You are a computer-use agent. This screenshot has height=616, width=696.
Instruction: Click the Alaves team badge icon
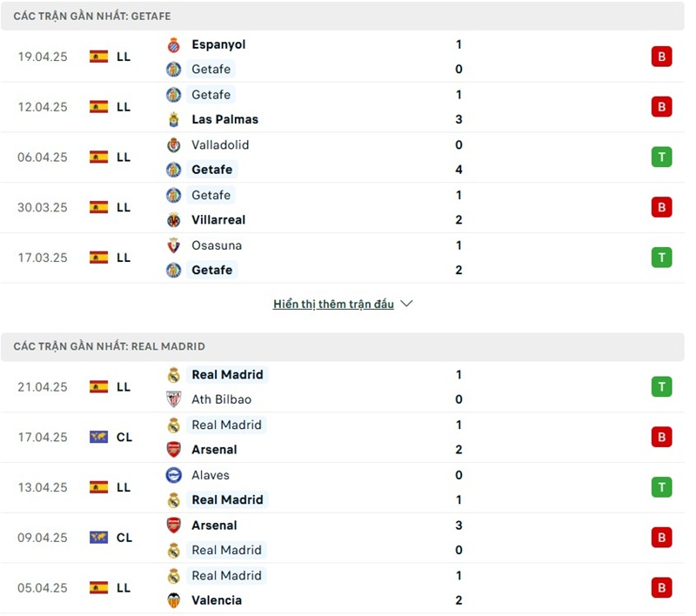click(173, 475)
